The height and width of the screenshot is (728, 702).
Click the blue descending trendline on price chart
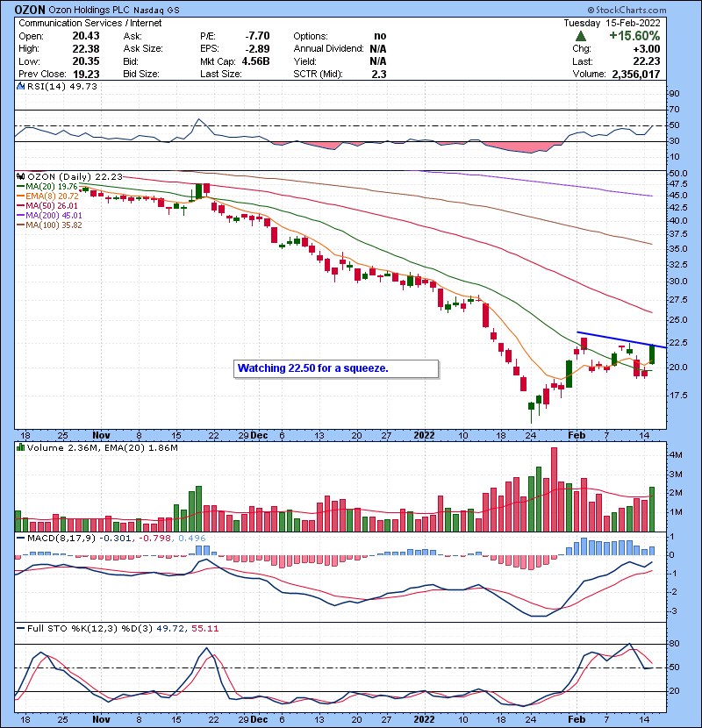pyautogui.click(x=621, y=339)
